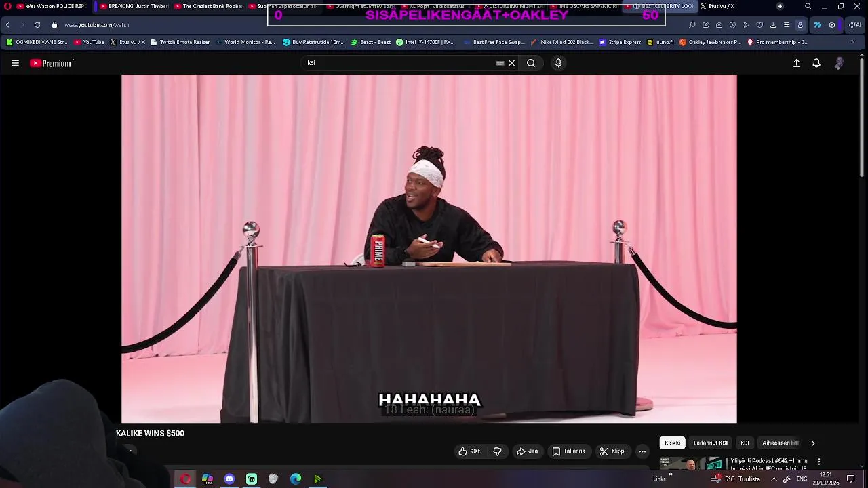Open options for Ylilyönti Podcast #642 suggestion
The width and height of the screenshot is (868, 488).
pyautogui.click(x=818, y=462)
